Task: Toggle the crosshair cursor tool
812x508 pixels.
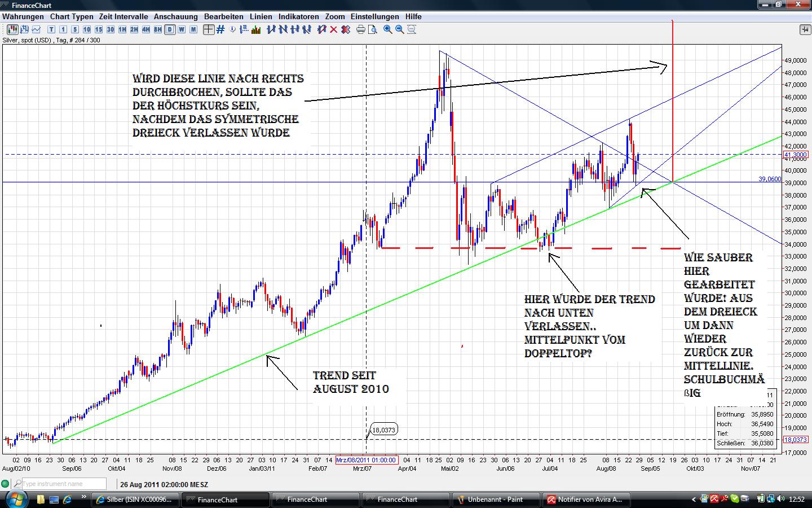Action: pyautogui.click(x=209, y=29)
